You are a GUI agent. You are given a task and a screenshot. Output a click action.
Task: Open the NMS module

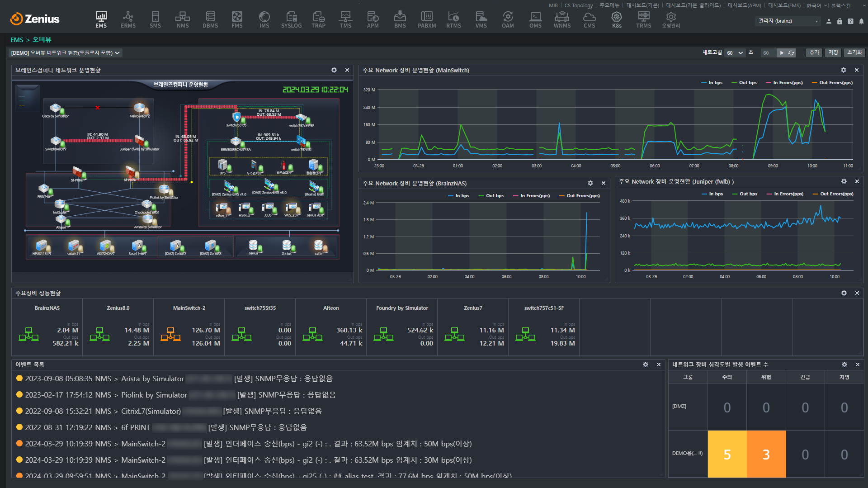click(x=183, y=19)
